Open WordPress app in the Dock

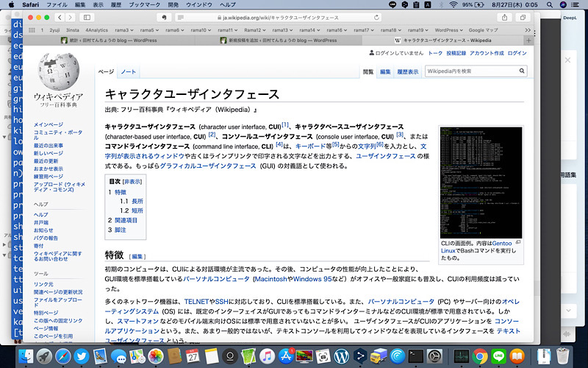341,356
